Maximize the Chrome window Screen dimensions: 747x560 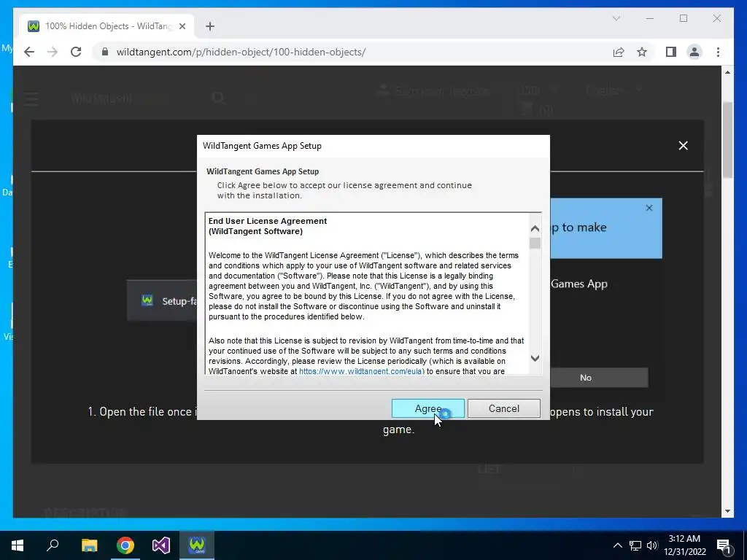click(x=683, y=18)
